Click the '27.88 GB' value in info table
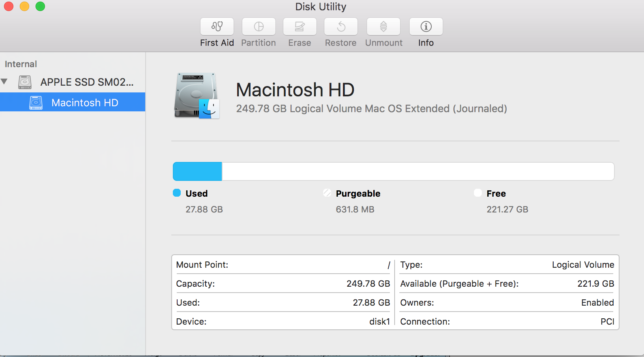The width and height of the screenshot is (644, 357). [x=371, y=303]
